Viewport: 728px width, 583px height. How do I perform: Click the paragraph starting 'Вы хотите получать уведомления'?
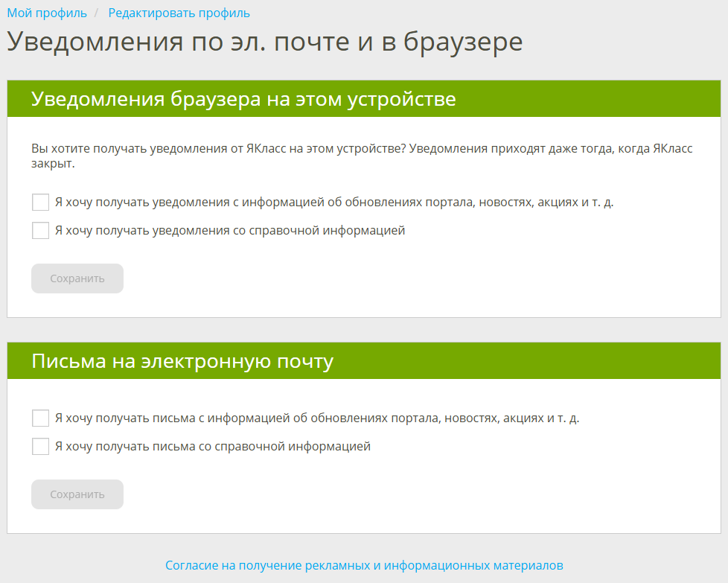coord(363,156)
